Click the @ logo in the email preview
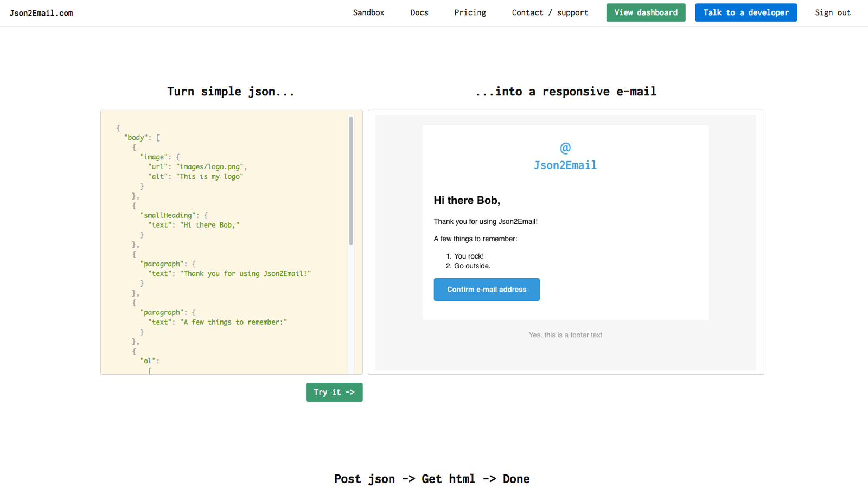The image size is (868, 488). coord(565,148)
